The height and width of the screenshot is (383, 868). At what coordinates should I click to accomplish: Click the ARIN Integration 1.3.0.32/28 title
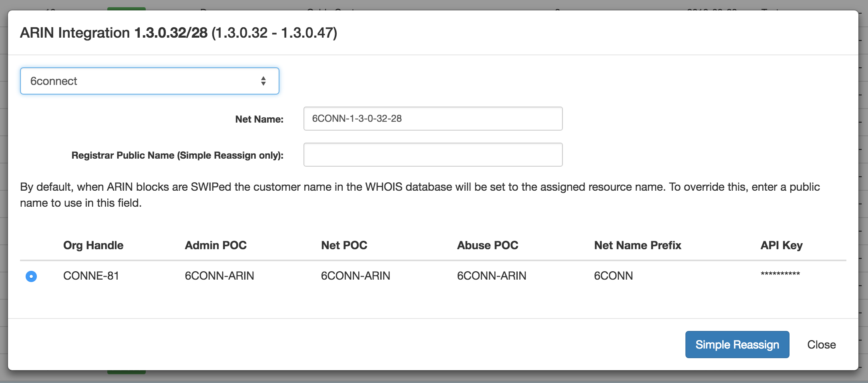tap(179, 32)
